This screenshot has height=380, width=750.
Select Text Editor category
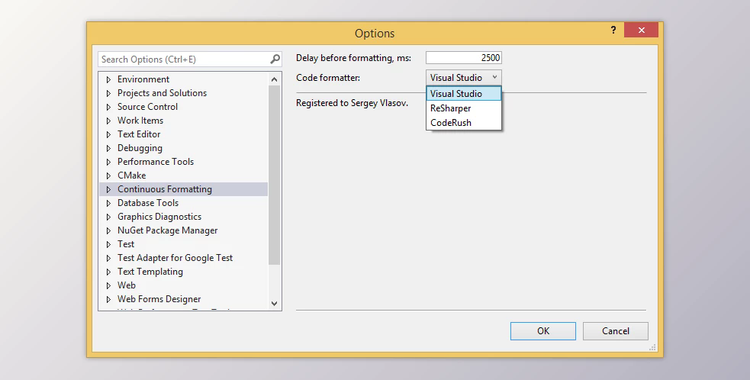[139, 134]
